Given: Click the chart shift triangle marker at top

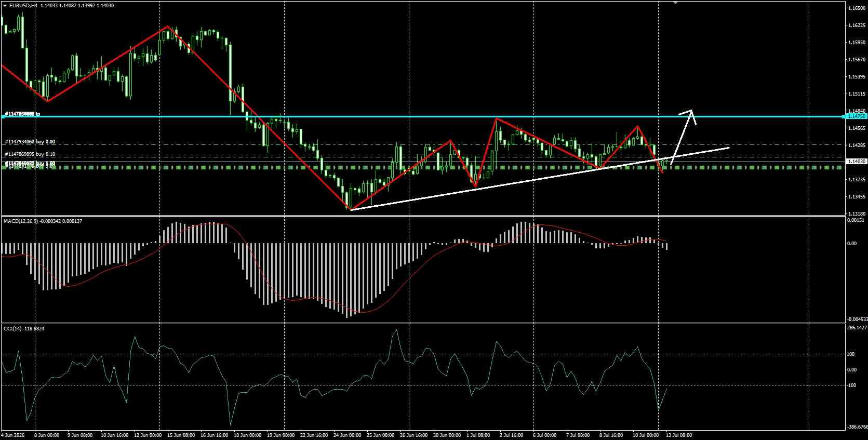Looking at the screenshot, I should click(675, 3).
